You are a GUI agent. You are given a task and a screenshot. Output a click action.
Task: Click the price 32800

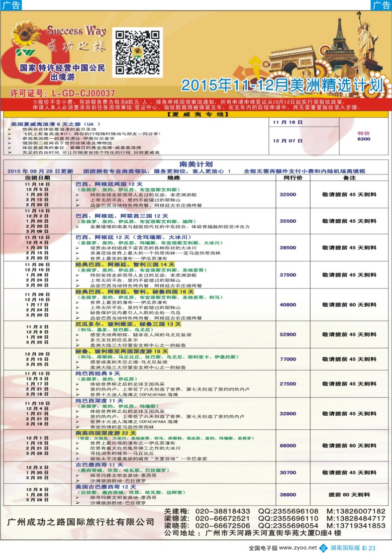[x=287, y=414]
